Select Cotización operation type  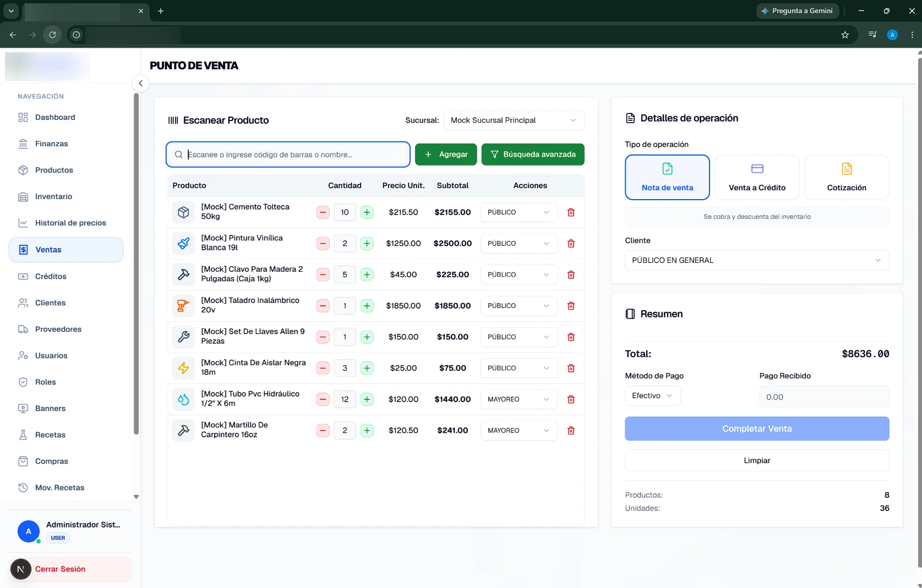pos(847,177)
